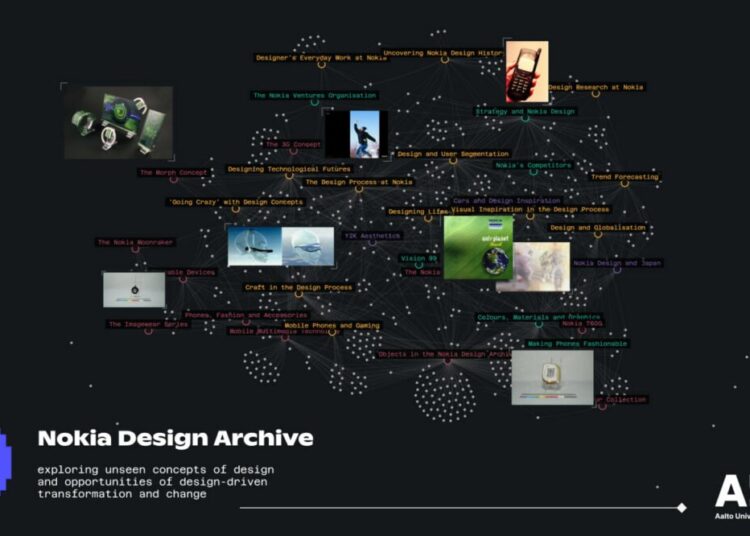Click 'The Morph Concept' label

(x=174, y=172)
